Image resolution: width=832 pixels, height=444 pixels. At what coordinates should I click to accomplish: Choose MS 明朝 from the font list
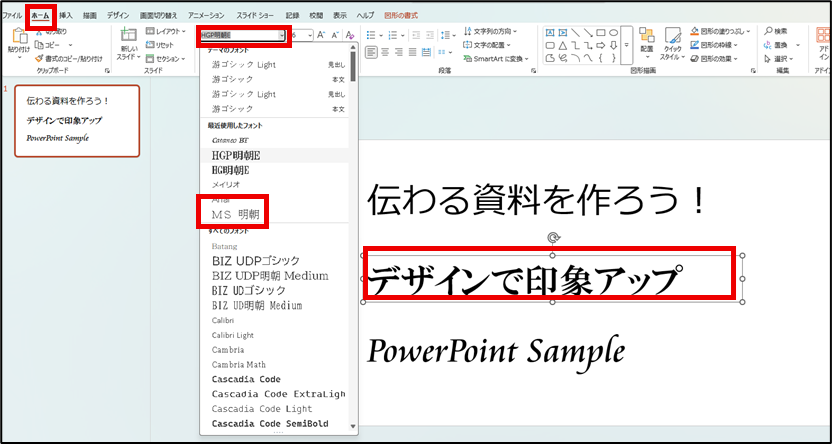click(x=236, y=214)
